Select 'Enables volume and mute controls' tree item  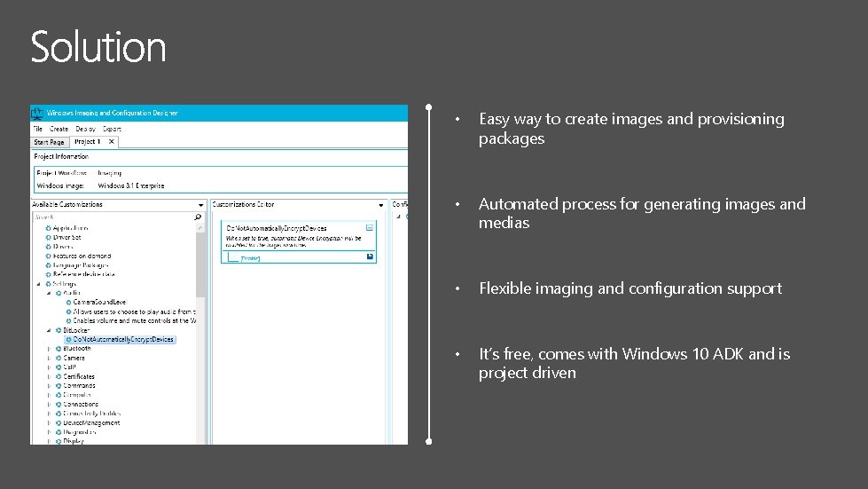(x=135, y=320)
